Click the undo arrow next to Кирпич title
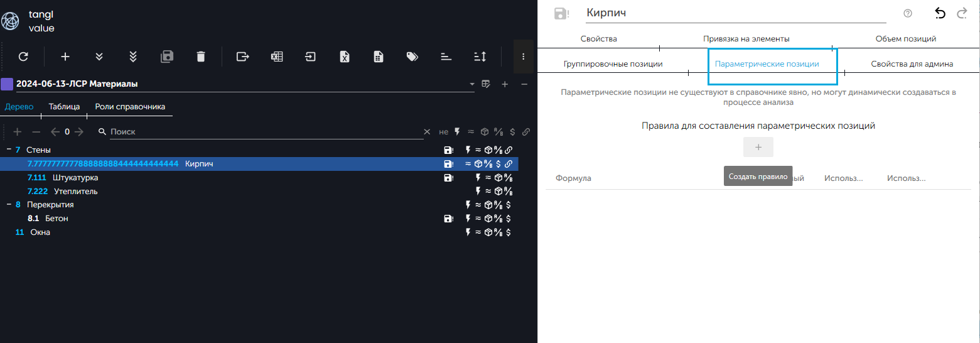Viewport: 980px width, 343px height. click(940, 13)
